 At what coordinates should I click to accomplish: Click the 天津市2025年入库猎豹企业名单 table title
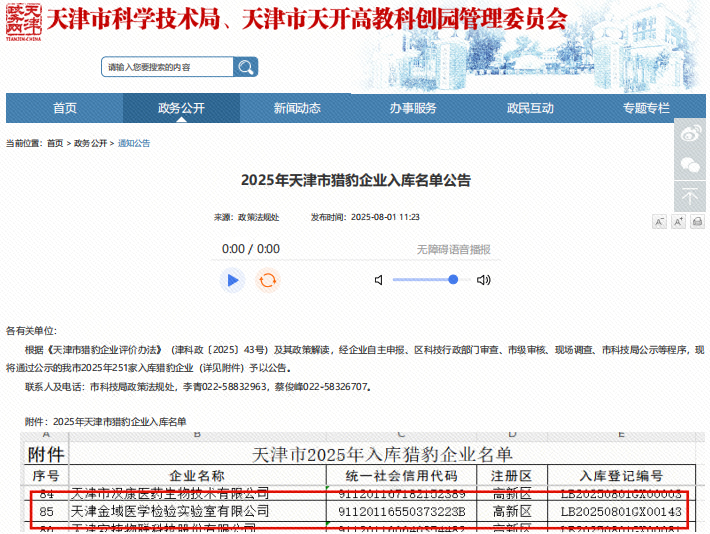(382, 454)
